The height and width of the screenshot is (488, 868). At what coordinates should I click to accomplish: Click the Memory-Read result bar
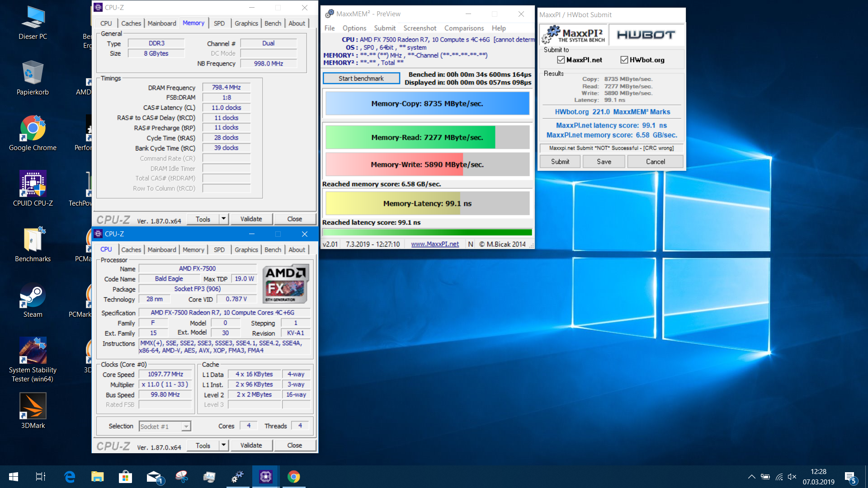coord(427,137)
